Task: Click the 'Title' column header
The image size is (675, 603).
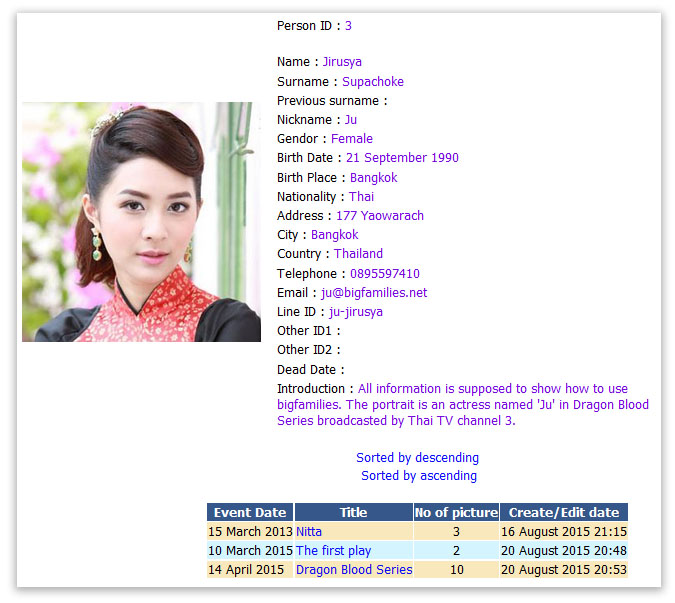Action: pos(353,512)
